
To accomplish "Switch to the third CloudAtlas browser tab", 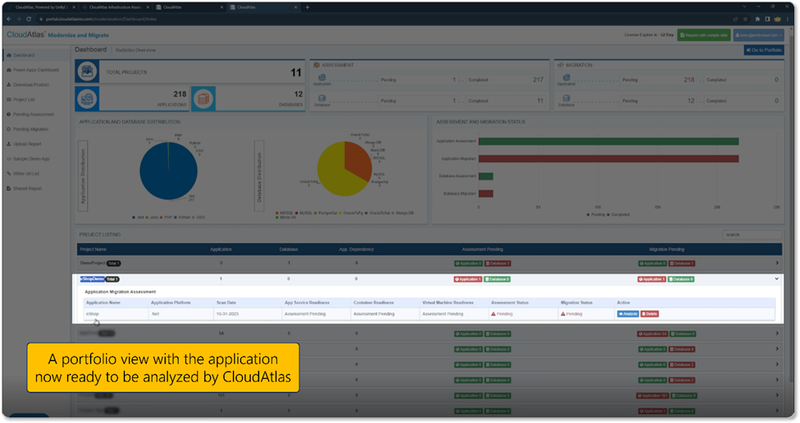I will point(189,7).
